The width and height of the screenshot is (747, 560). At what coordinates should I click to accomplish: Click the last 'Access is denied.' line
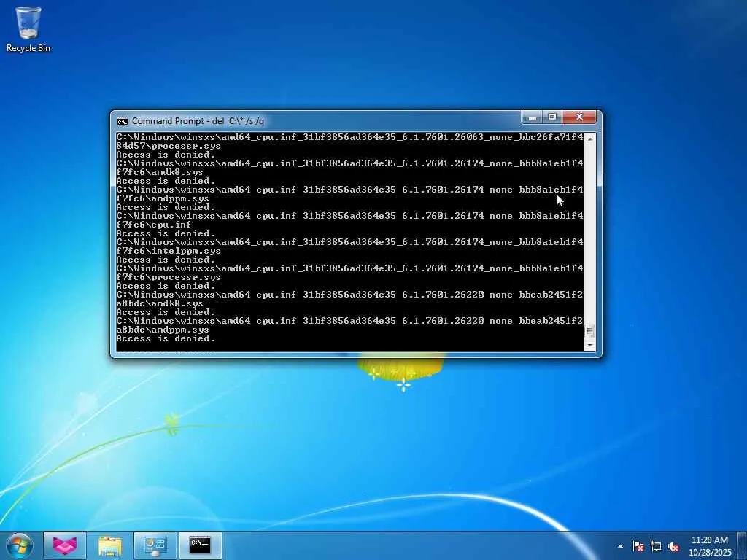point(166,338)
